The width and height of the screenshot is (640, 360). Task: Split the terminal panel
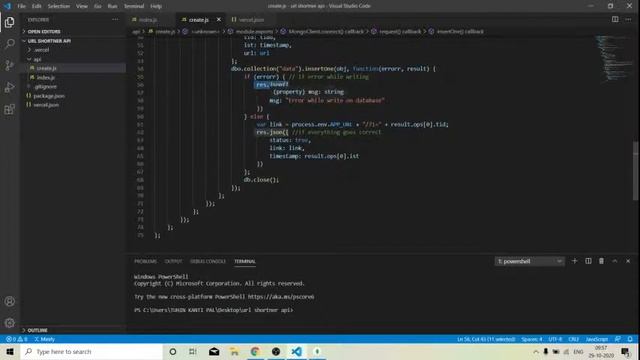pos(588,261)
